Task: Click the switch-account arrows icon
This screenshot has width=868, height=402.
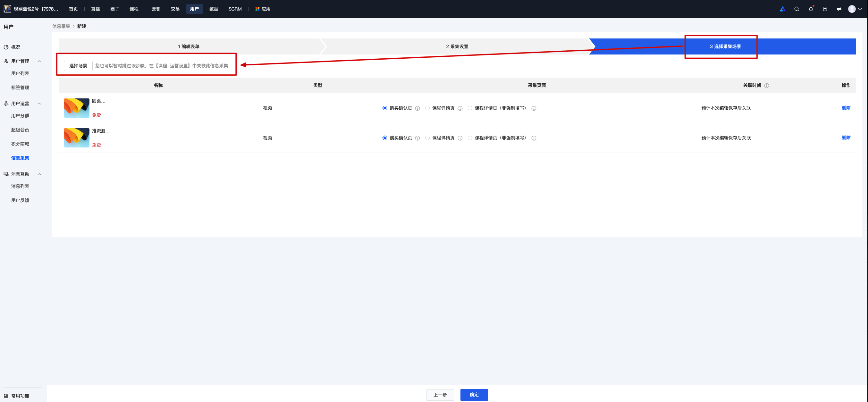Action: [839, 9]
